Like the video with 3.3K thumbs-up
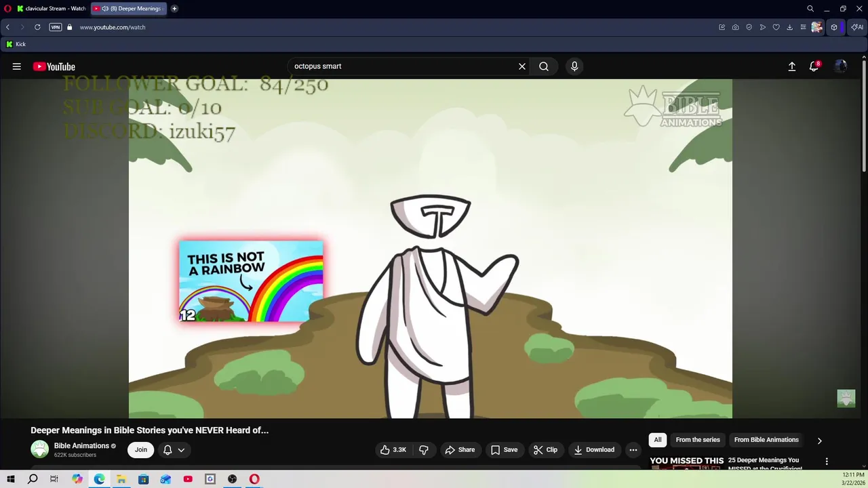This screenshot has width=868, height=488. click(393, 449)
